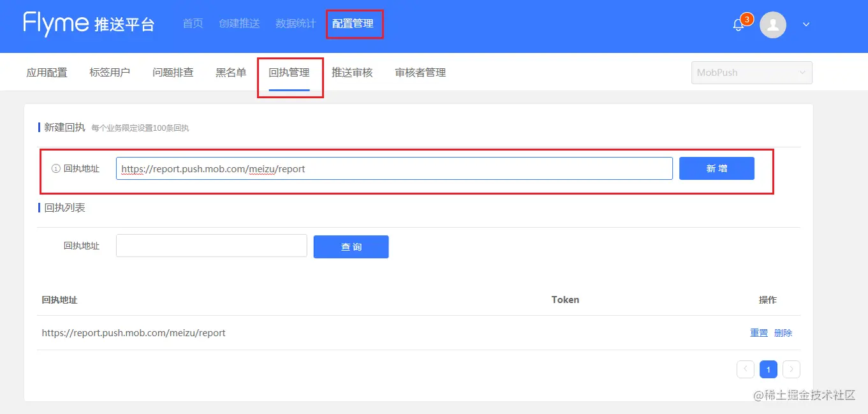
Task: Click 重置 to reset the callback token
Action: [x=758, y=332]
